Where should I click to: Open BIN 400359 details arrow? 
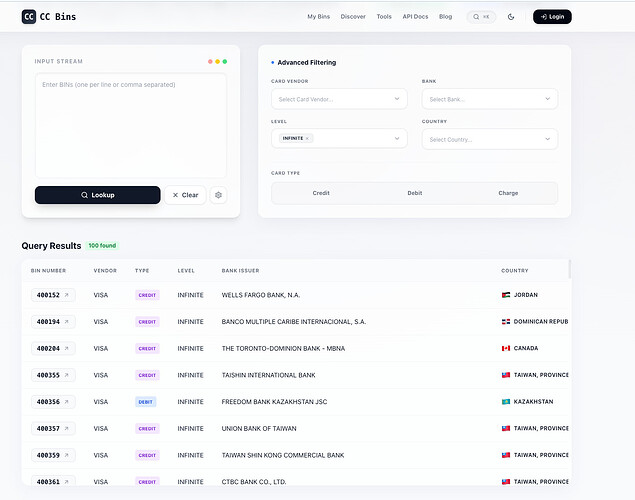[x=67, y=455]
